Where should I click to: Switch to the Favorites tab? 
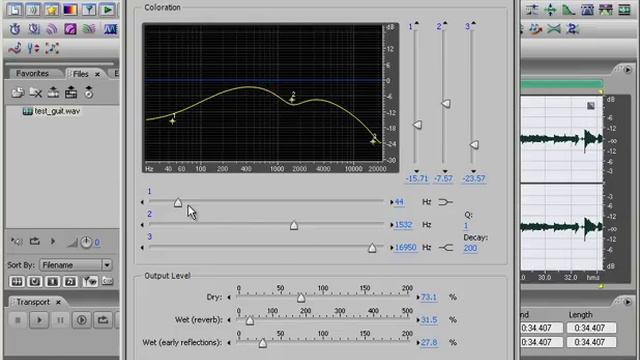[32, 73]
